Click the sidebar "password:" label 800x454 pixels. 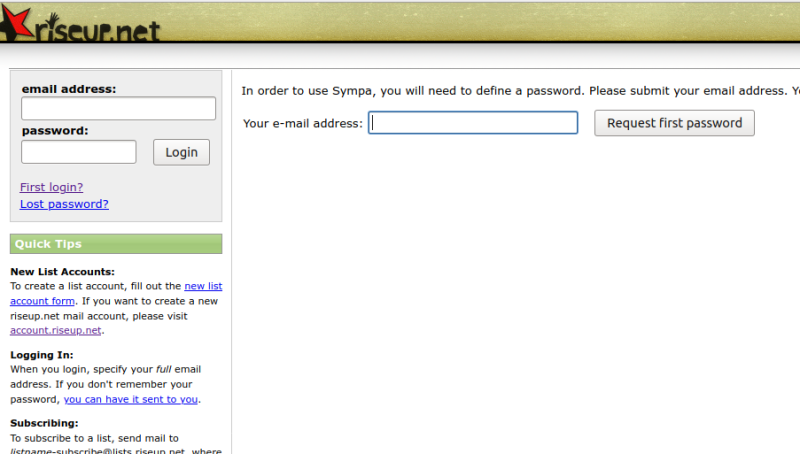(55, 130)
